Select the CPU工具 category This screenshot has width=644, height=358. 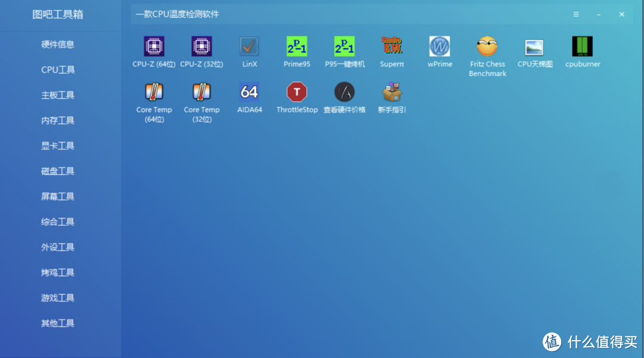tap(58, 70)
